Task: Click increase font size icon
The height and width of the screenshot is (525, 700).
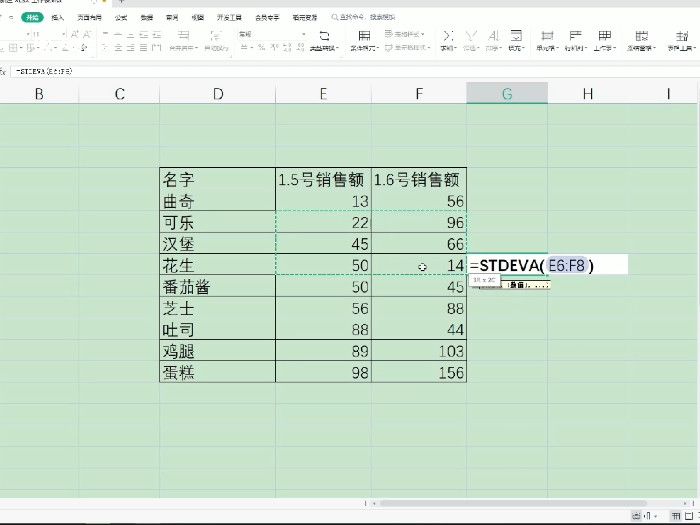Action: (75, 34)
